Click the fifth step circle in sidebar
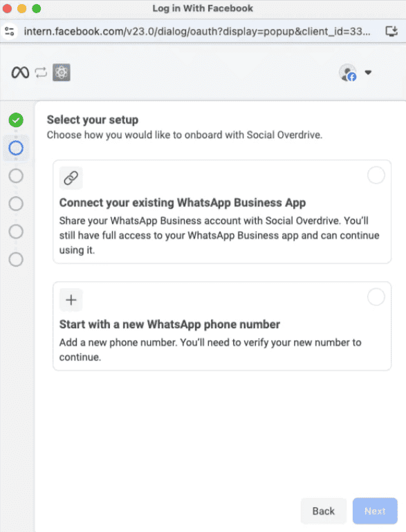Viewport: 406px width, 532px height. pos(16,231)
